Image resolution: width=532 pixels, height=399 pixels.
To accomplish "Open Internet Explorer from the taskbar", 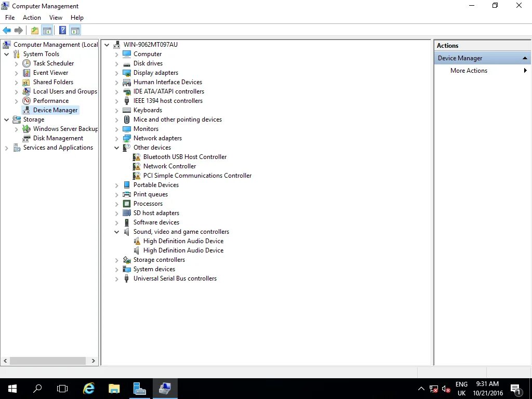I will pos(88,389).
